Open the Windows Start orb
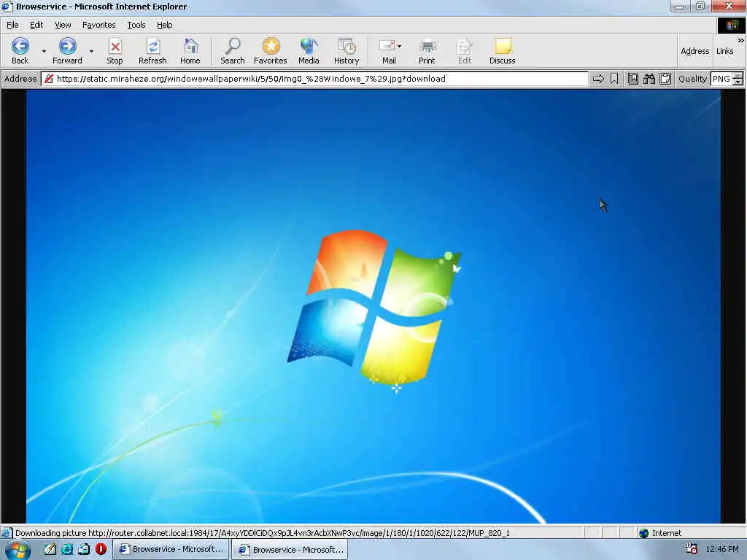The image size is (747, 560). coord(18,550)
